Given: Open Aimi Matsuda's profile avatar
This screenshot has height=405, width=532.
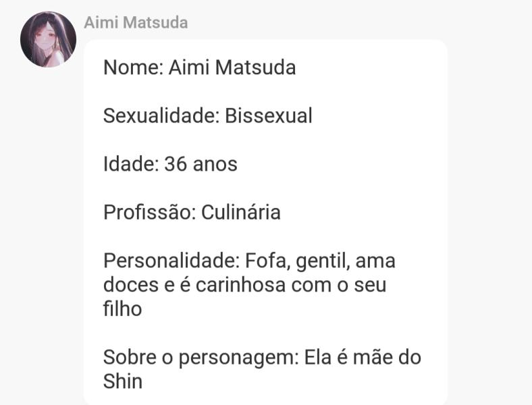Looking at the screenshot, I should click(x=48, y=39).
